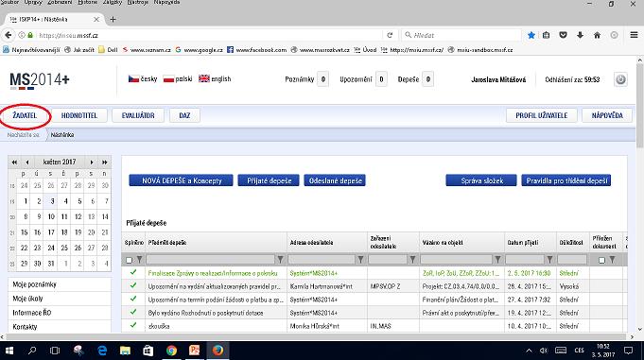Open filter funnel for Přiložen dokument column
This screenshot has width=644, height=360.
pyautogui.click(x=612, y=260)
